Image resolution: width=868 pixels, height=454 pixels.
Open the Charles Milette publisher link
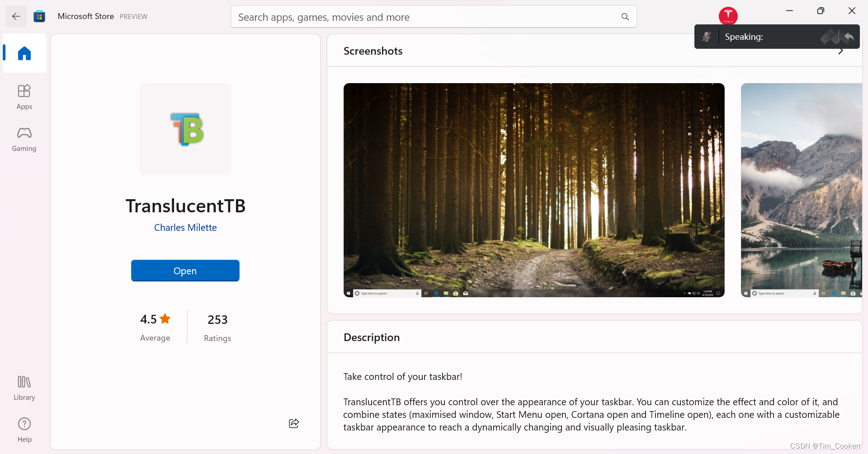click(x=185, y=228)
